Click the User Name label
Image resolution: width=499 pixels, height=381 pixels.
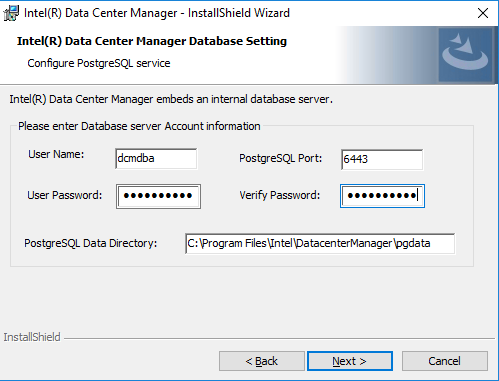[56, 155]
